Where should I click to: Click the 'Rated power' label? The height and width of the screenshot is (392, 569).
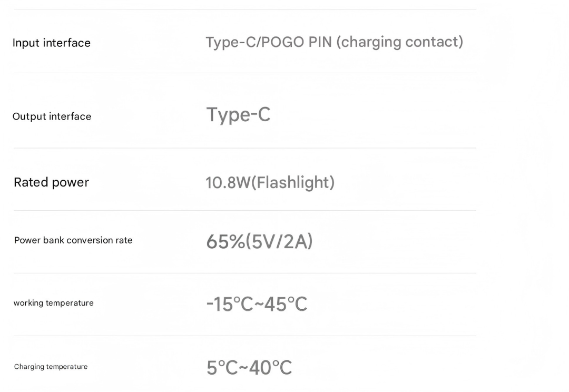[51, 182]
